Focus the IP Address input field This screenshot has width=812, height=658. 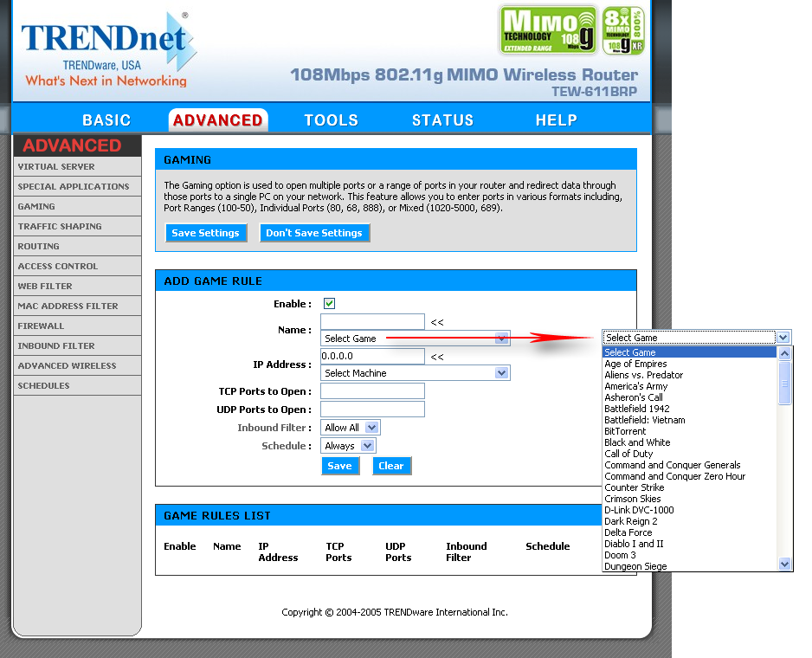coord(372,356)
